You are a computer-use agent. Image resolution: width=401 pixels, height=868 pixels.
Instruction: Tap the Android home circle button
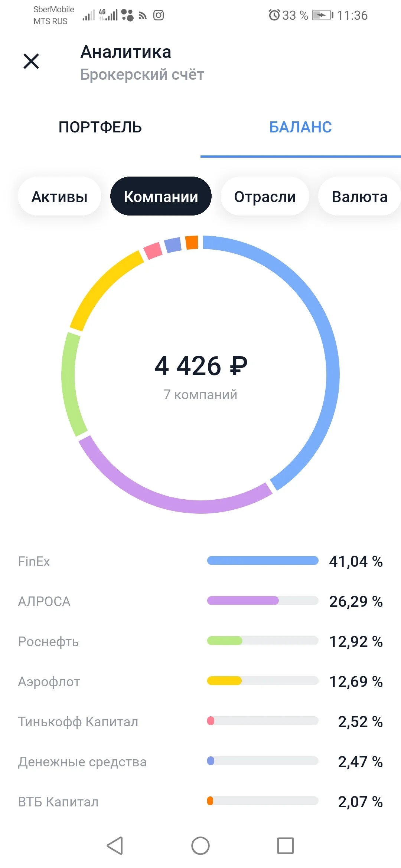(x=200, y=846)
